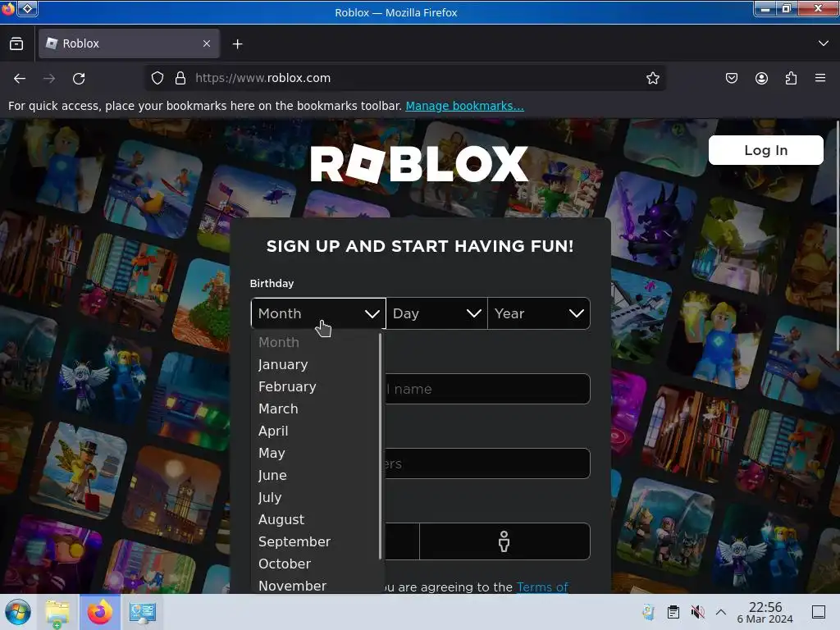This screenshot has height=630, width=840.
Task: Open file manager in taskbar
Action: tap(57, 612)
